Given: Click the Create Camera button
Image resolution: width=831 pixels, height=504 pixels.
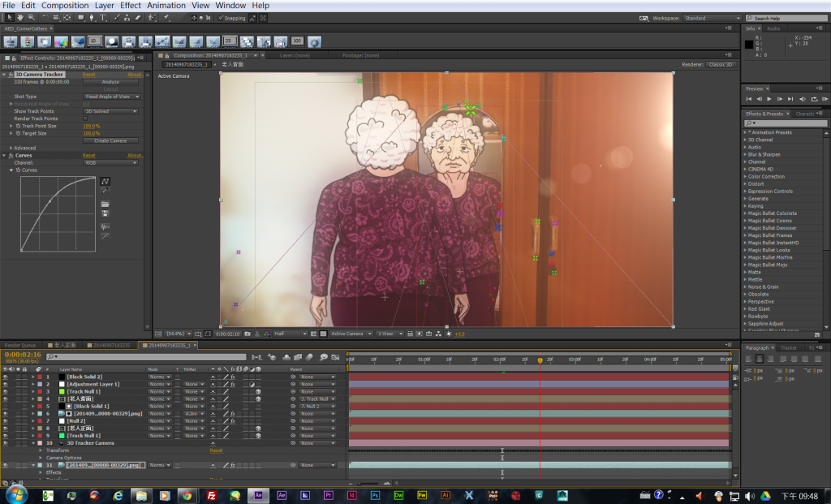Looking at the screenshot, I should (110, 140).
